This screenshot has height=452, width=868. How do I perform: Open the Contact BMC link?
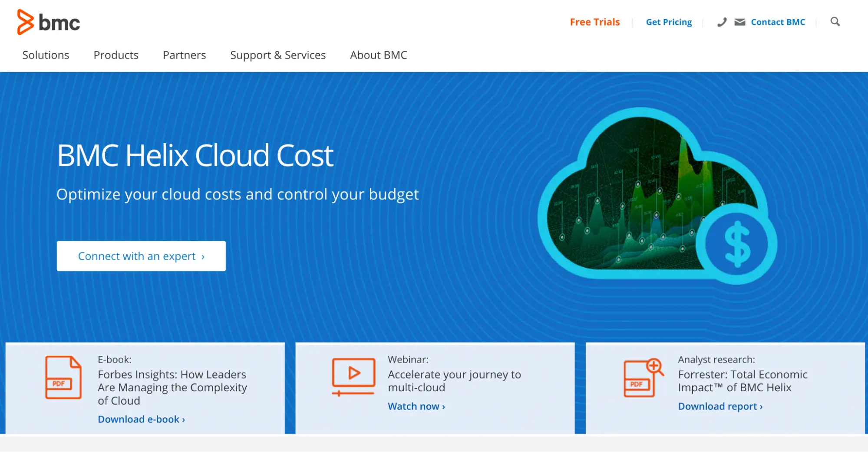click(x=778, y=22)
